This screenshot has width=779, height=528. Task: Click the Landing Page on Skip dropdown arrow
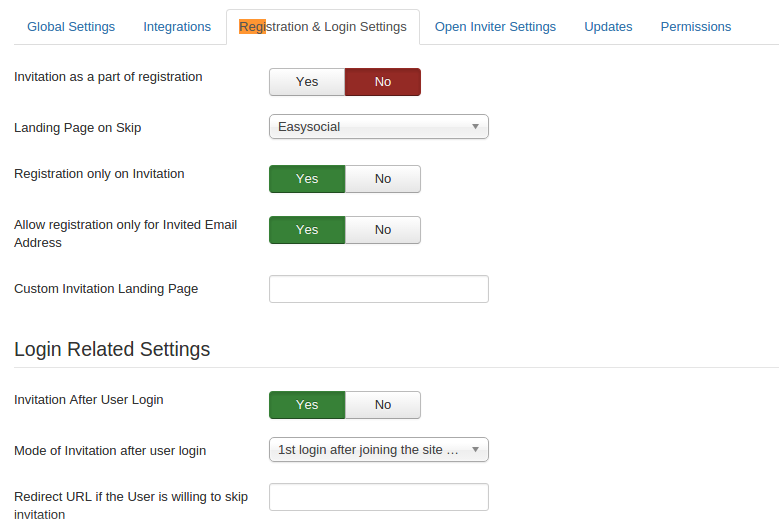pos(475,127)
